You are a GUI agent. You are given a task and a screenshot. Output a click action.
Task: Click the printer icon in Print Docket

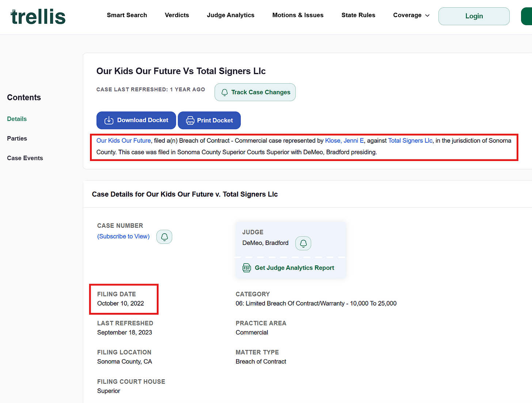click(190, 120)
